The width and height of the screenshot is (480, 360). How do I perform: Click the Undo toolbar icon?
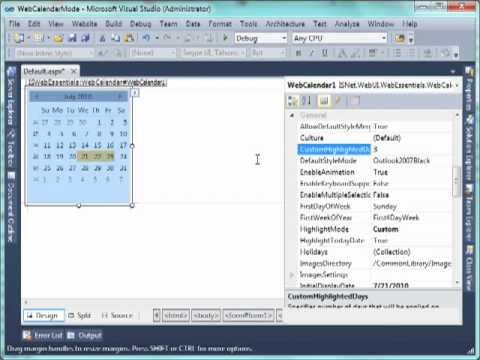[146, 38]
